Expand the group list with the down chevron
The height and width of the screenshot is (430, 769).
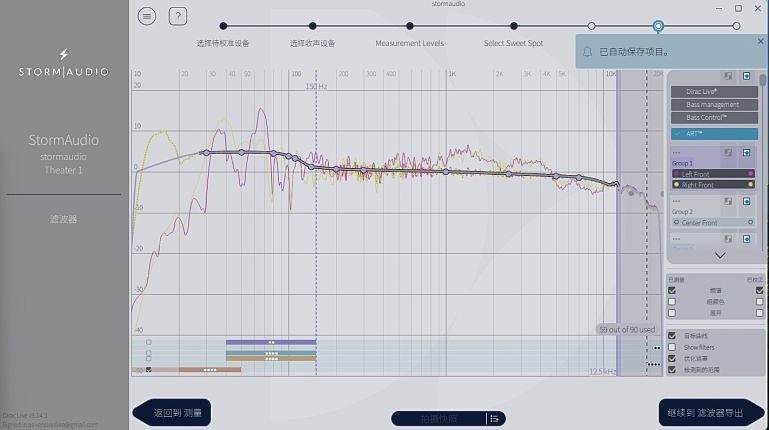pos(720,255)
